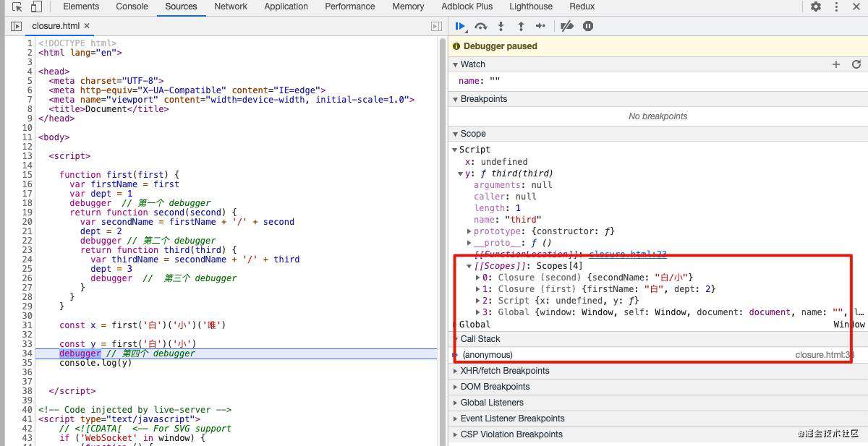Open the Adblock Plus tab

(x=467, y=7)
